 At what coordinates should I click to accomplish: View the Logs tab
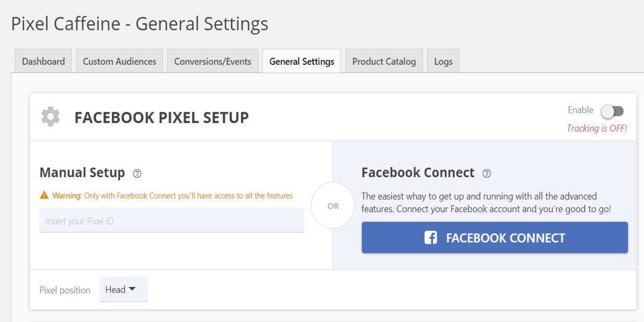(x=443, y=61)
